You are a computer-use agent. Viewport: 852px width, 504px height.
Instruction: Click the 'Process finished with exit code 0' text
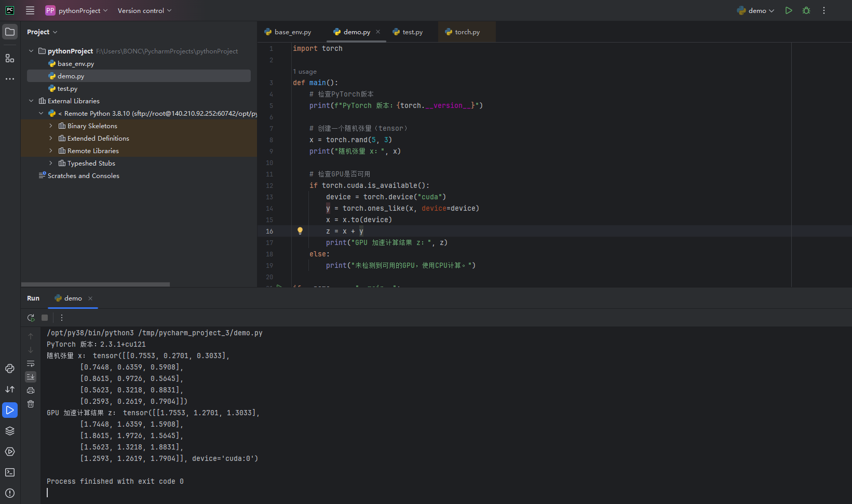pos(115,481)
